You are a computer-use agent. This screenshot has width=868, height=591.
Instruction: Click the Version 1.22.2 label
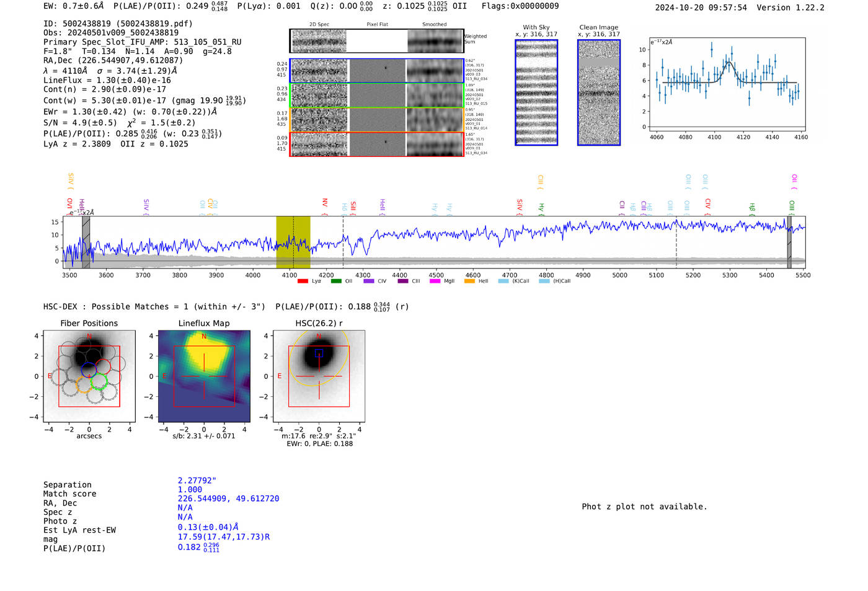tap(790, 7)
